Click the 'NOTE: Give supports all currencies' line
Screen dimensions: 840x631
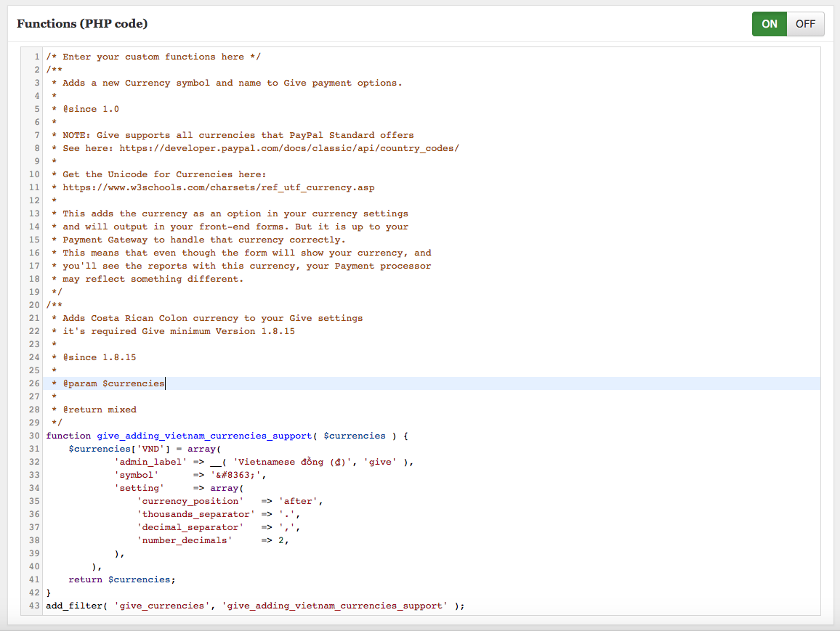233,135
